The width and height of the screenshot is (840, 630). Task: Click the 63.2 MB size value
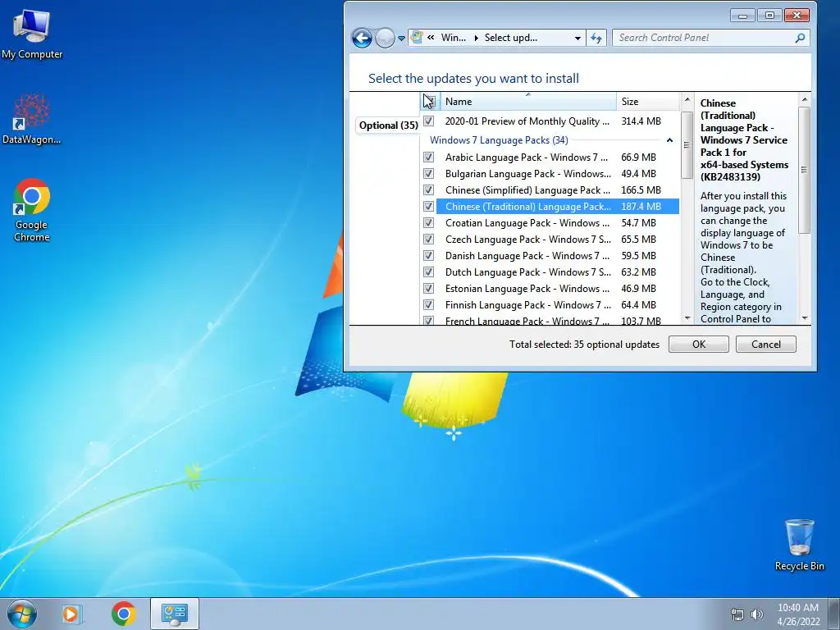[638, 272]
